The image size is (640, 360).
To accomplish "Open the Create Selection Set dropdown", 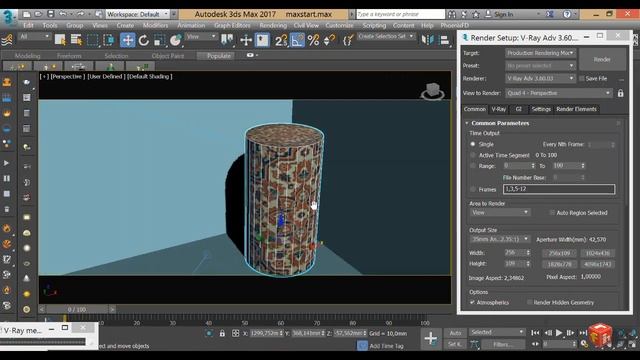I will (x=386, y=36).
